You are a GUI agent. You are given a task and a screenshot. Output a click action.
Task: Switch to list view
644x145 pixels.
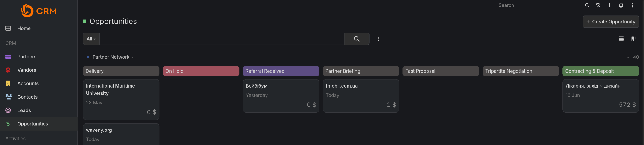pos(621,39)
